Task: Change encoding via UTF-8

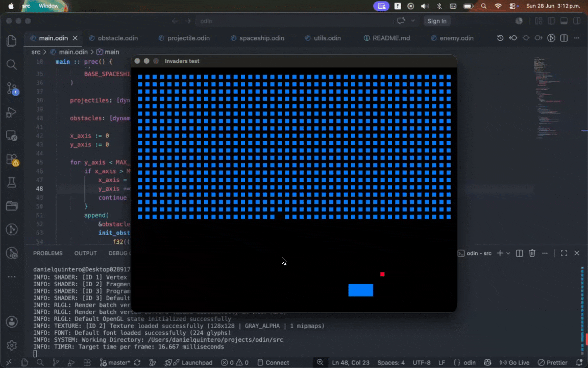Action: click(422, 362)
